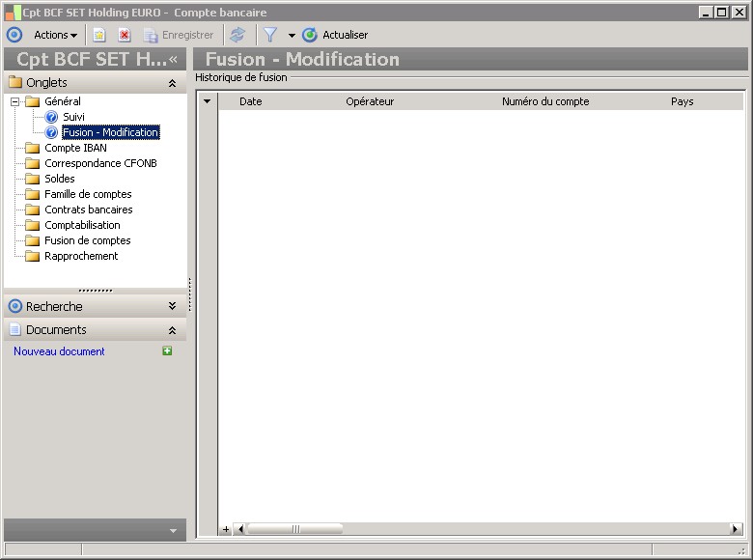Click the horizontal scrollbar right arrow
The width and height of the screenshot is (753, 560).
(736, 529)
